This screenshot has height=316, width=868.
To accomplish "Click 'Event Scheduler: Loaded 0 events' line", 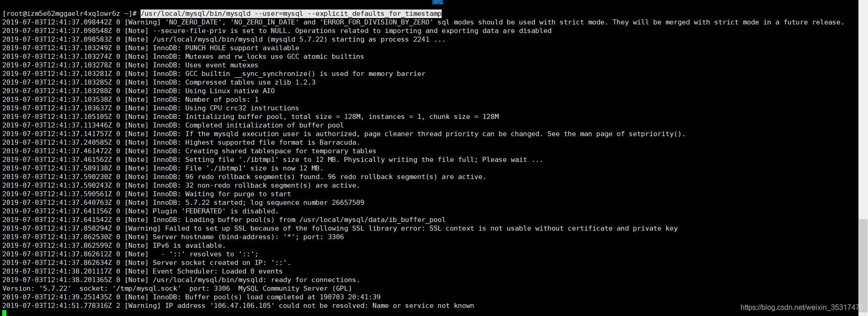I will [142, 271].
